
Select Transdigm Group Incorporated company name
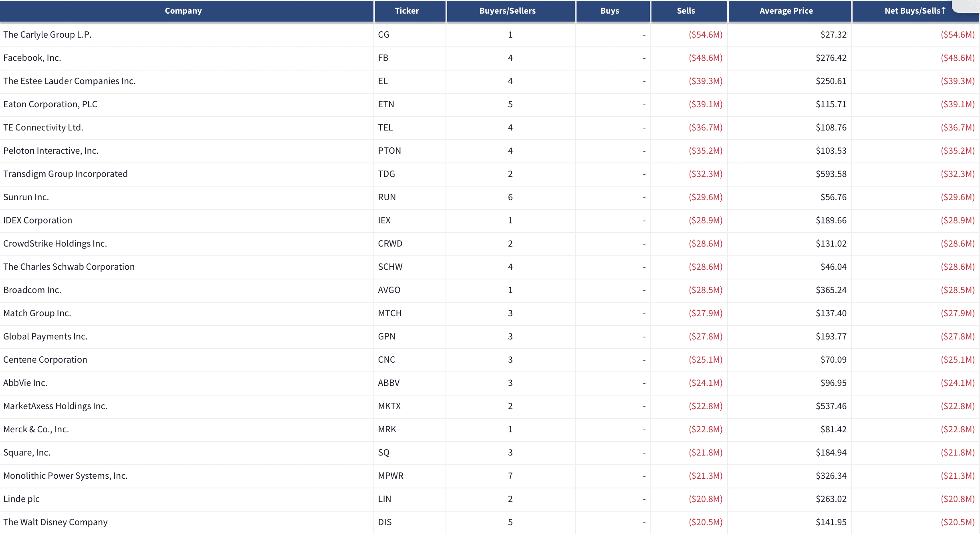point(65,174)
